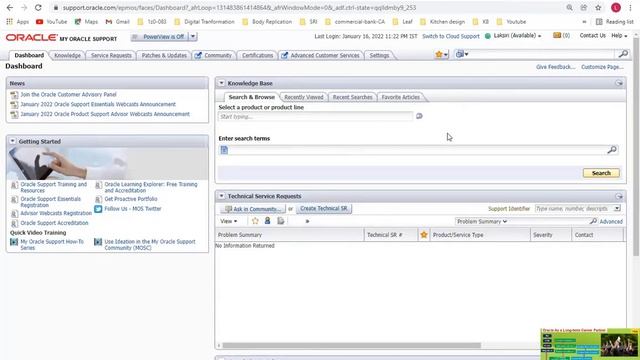The height and width of the screenshot is (360, 640).
Task: Open the Reading list
Action: click(x=615, y=22)
